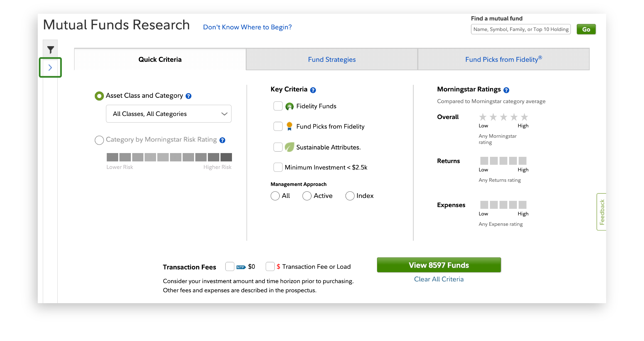Check the $0 transaction fee checkbox
The width and height of the screenshot is (644, 341).
point(230,266)
